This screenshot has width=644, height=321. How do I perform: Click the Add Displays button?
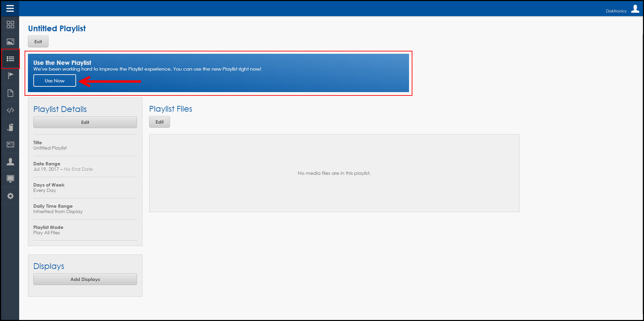85,279
